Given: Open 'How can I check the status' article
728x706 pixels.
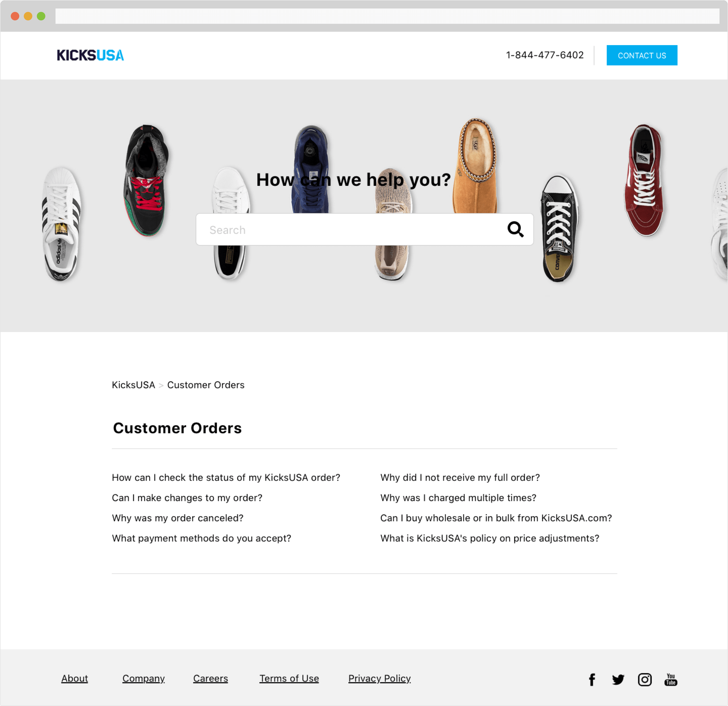Looking at the screenshot, I should coord(226,478).
